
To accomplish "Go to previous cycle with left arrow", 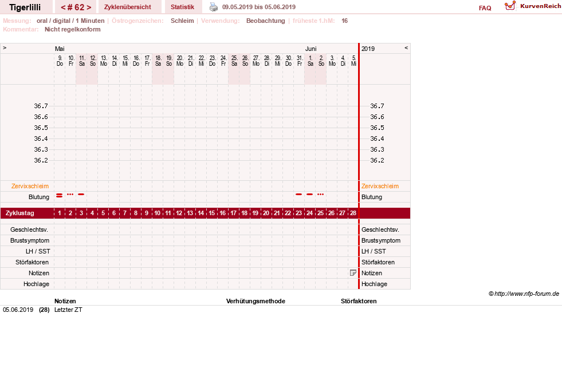I will (x=63, y=7).
